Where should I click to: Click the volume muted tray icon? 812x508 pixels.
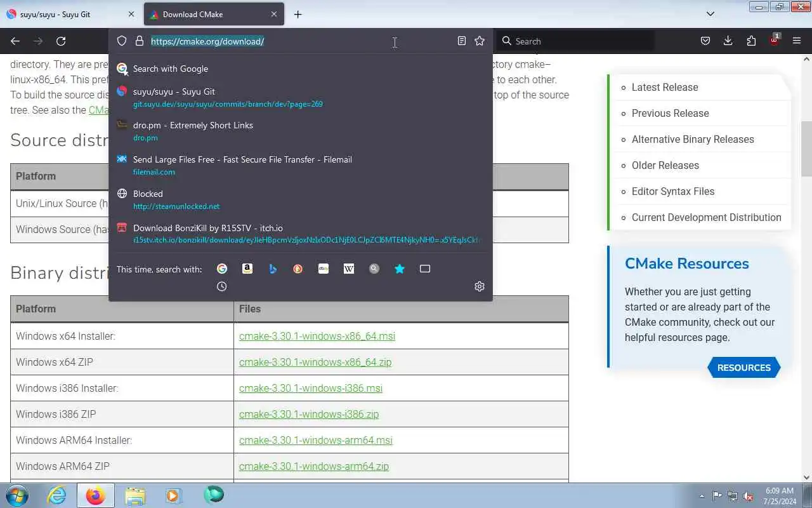coord(748,496)
